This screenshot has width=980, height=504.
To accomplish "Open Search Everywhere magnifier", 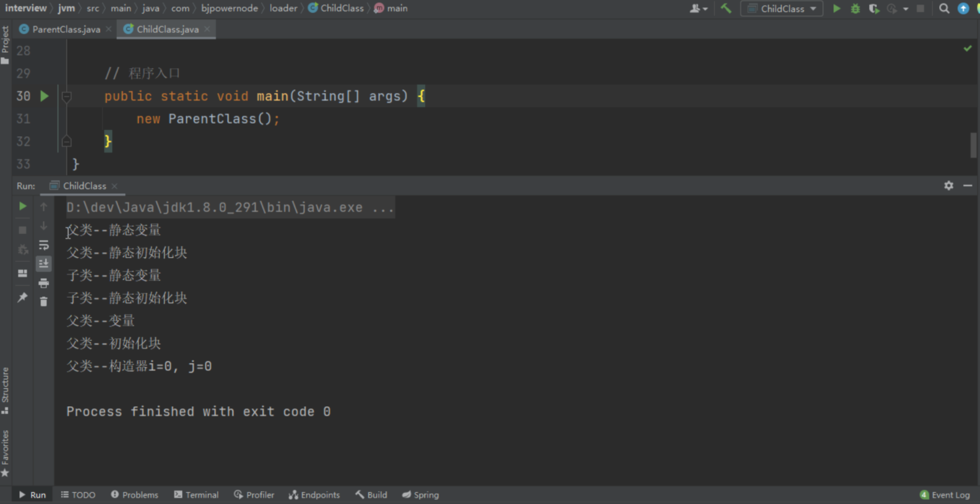I will click(944, 9).
